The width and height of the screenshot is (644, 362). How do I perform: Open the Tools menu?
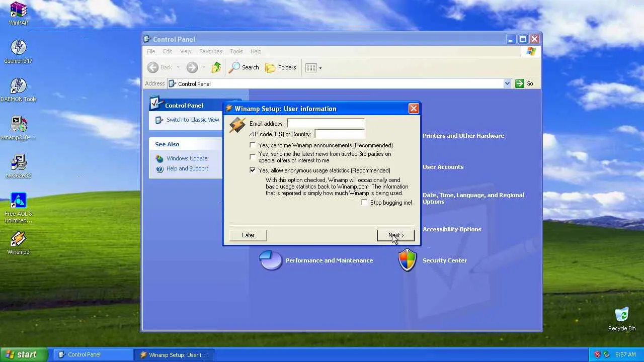(x=236, y=51)
